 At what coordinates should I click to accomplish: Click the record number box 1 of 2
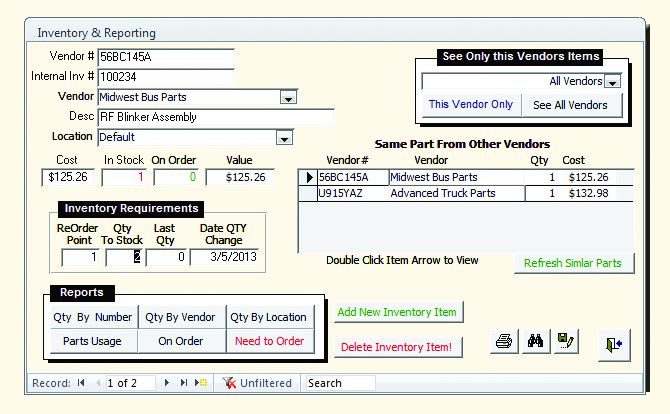pos(130,383)
